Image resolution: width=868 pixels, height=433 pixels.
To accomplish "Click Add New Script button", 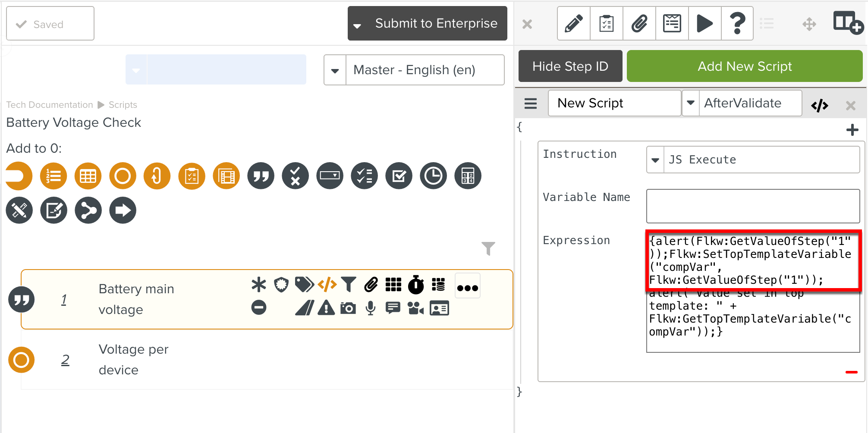I will [745, 66].
